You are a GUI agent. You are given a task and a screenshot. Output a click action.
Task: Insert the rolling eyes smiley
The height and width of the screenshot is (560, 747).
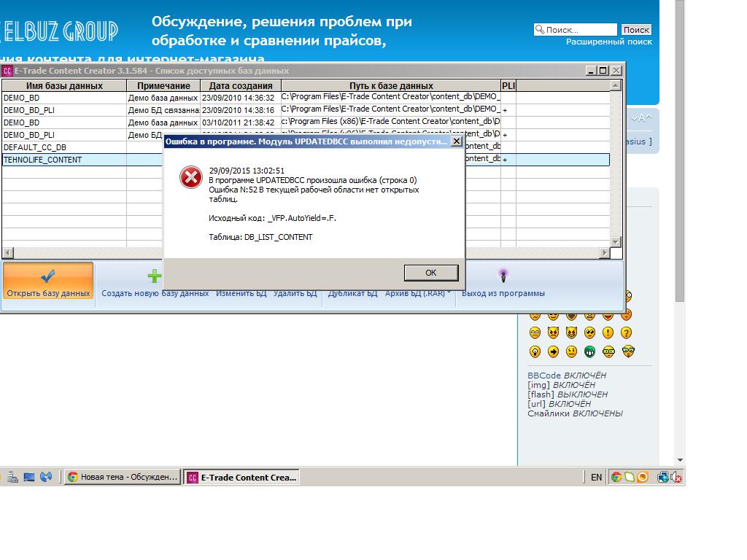[x=589, y=332]
